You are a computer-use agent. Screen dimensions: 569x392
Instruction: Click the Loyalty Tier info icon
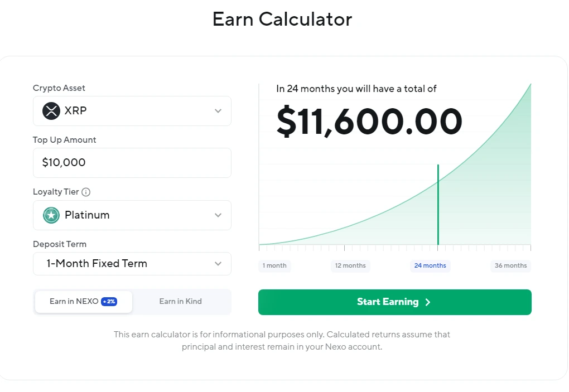(86, 192)
